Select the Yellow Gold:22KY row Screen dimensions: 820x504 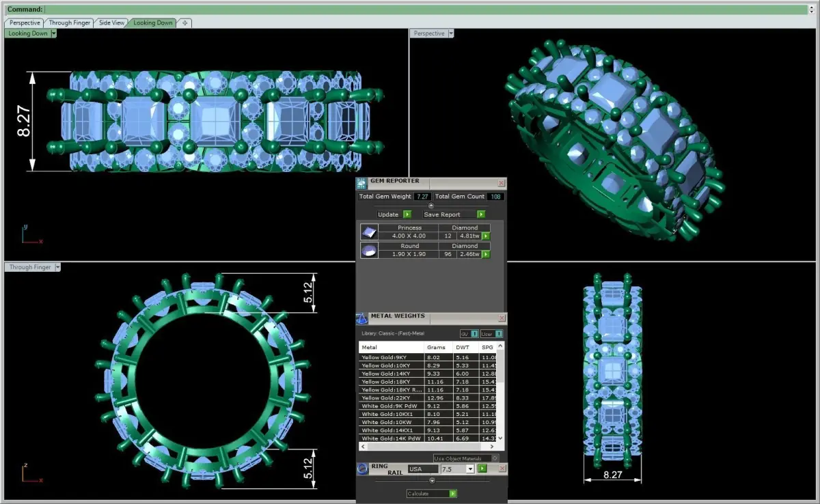click(x=428, y=397)
